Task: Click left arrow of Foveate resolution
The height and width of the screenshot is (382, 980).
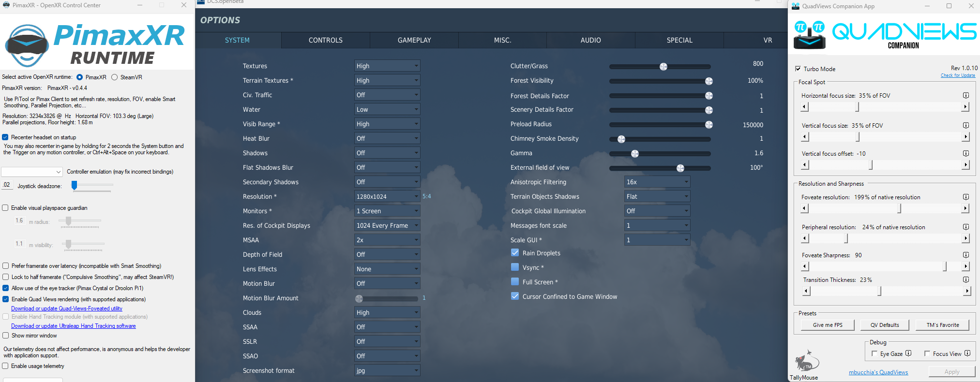Action: pos(805,208)
